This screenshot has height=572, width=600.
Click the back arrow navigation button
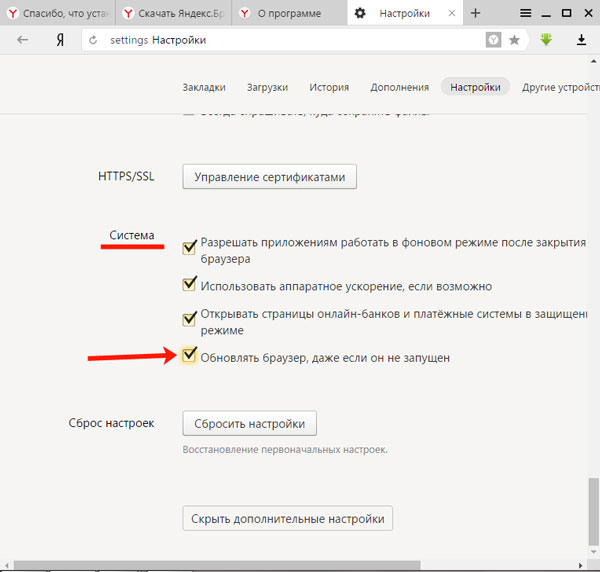click(x=22, y=40)
